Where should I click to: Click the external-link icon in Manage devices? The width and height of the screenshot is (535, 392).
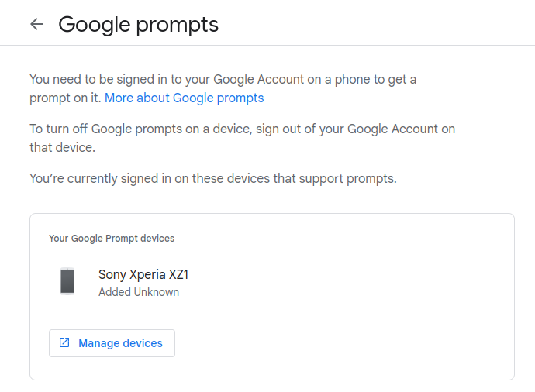[64, 342]
